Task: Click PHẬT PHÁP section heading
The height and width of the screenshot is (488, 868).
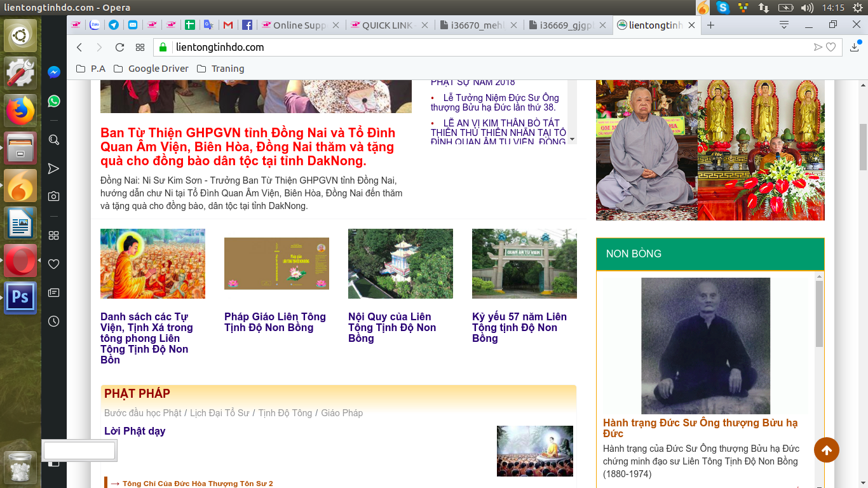Action: click(x=137, y=394)
